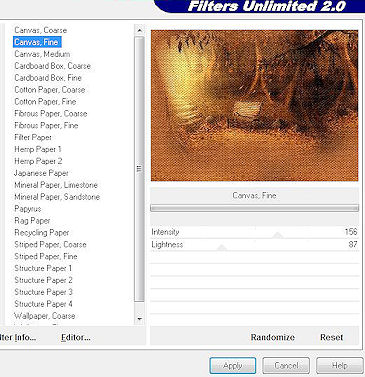Screen dimensions: 365x377
Task: Click the filter list scrollbar thumb
Action: pos(139,169)
